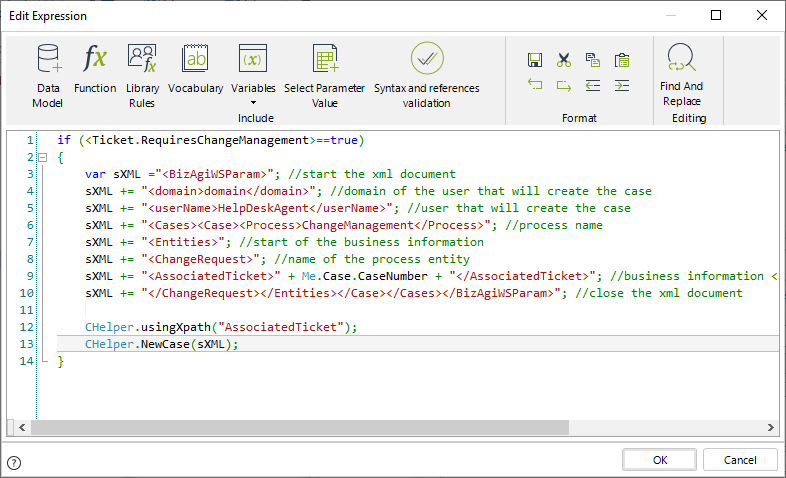Screen dimensions: 786x478
Task: Run Syntax and references validation
Action: click(x=427, y=76)
